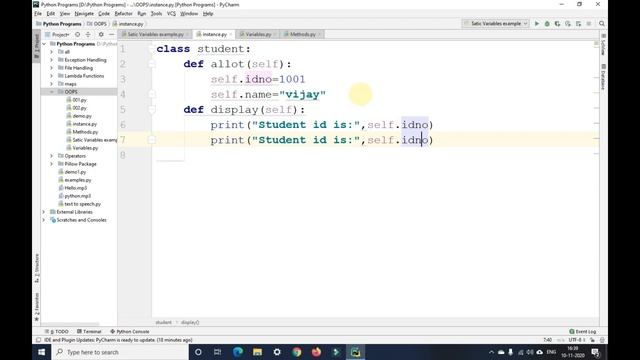The width and height of the screenshot is (640, 360).
Task: Open the VCS menu
Action: 171,13
